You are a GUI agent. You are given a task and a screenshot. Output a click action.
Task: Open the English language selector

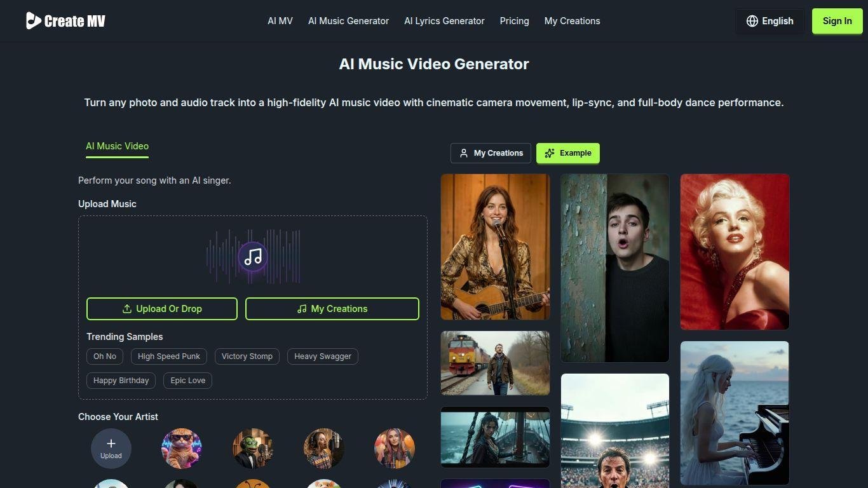click(770, 21)
